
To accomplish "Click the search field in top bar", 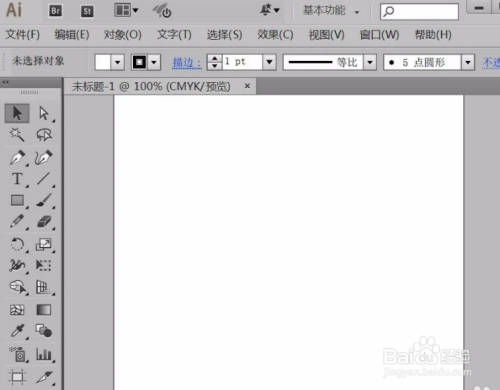I will [419, 12].
